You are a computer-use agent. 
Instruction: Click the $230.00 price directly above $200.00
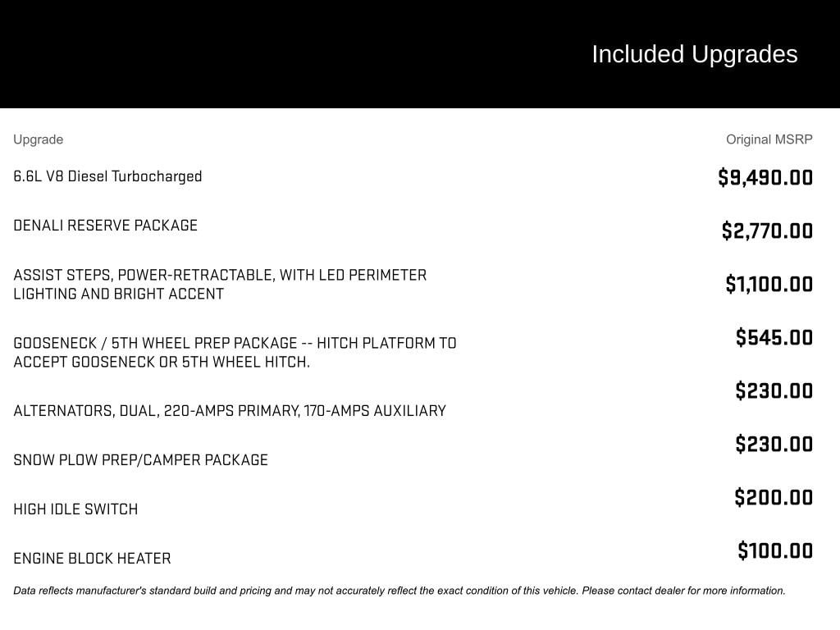tap(774, 445)
